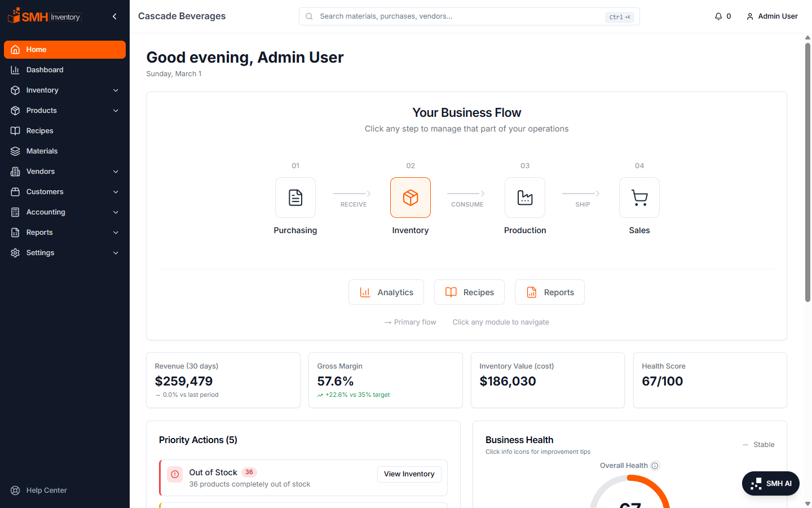The width and height of the screenshot is (812, 508).
Task: Expand Products submenu chevron
Action: (x=116, y=111)
